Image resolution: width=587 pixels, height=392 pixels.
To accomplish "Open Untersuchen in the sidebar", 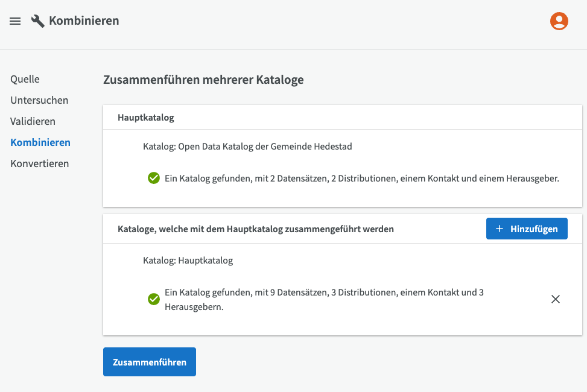I will pyautogui.click(x=39, y=100).
